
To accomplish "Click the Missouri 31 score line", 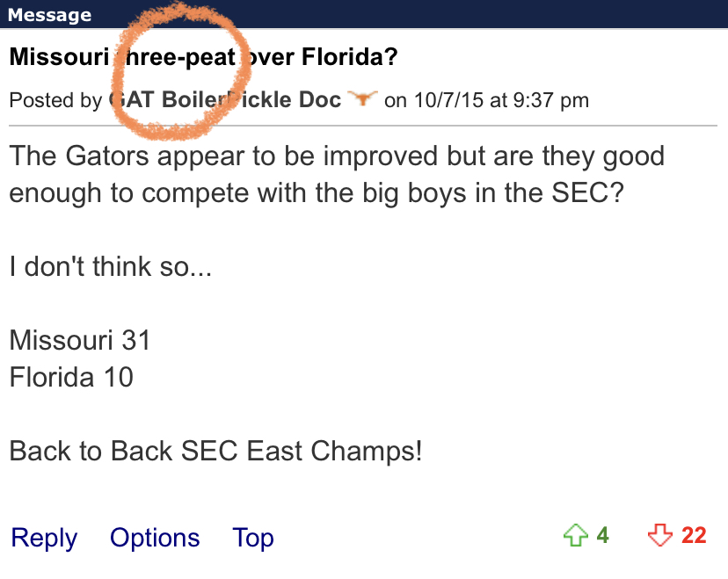I will pyautogui.click(x=80, y=340).
